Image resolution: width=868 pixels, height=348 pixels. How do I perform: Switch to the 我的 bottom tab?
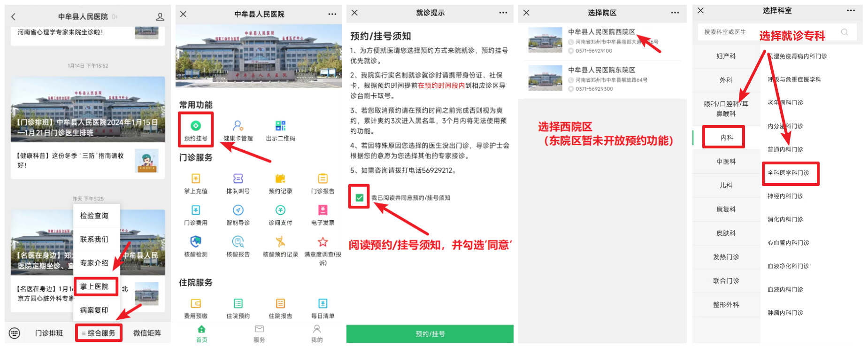[x=317, y=334]
